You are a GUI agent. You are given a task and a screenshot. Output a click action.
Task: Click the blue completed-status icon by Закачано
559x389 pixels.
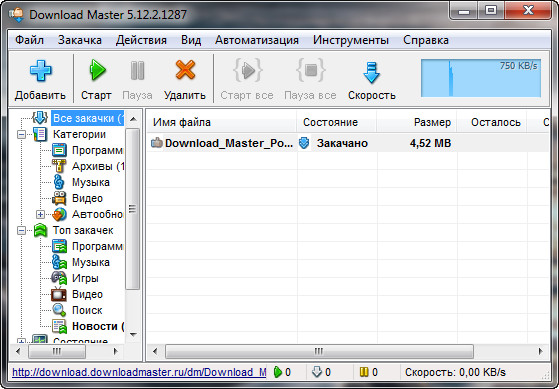(304, 143)
